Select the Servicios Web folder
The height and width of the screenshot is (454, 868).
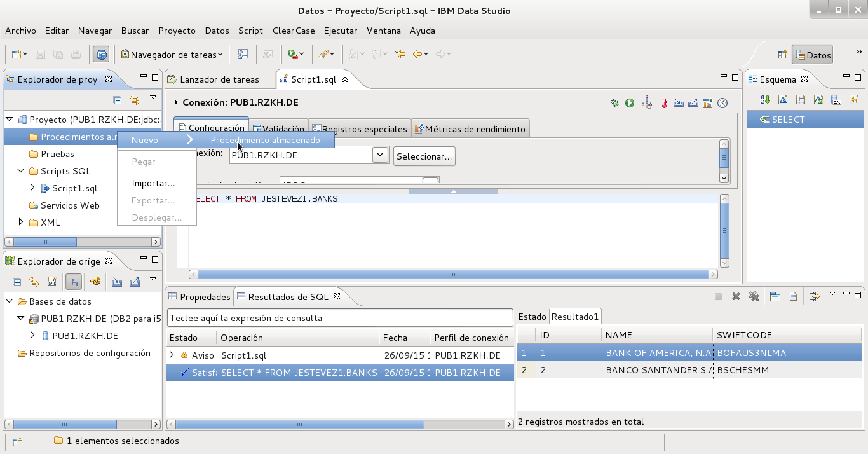point(70,205)
